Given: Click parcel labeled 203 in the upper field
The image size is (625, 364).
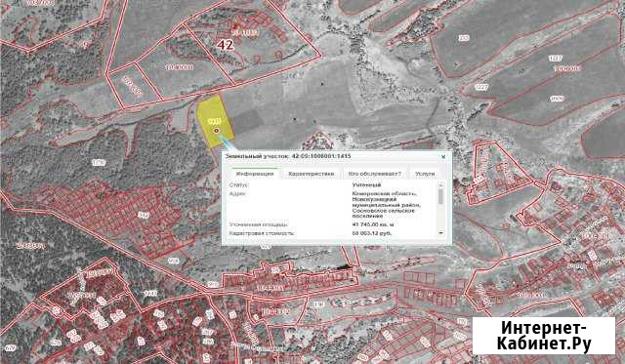Looking at the screenshot, I should [x=463, y=38].
